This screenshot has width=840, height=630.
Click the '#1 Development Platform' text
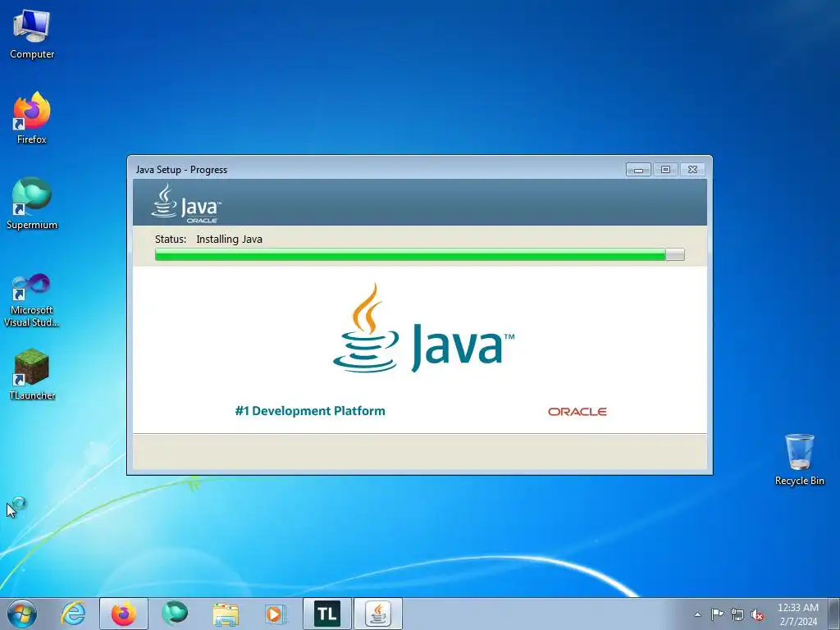310,411
